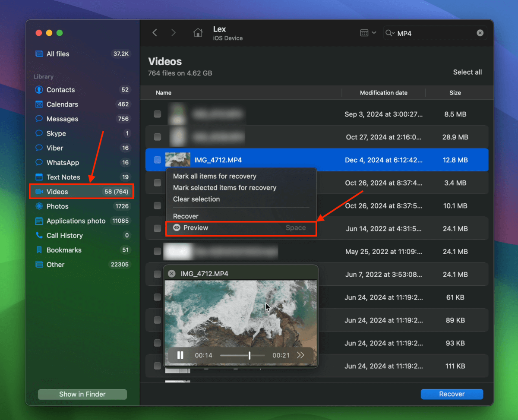The height and width of the screenshot is (420, 518).
Task: Expand the search filter magnifier dropdown
Action: (390, 33)
